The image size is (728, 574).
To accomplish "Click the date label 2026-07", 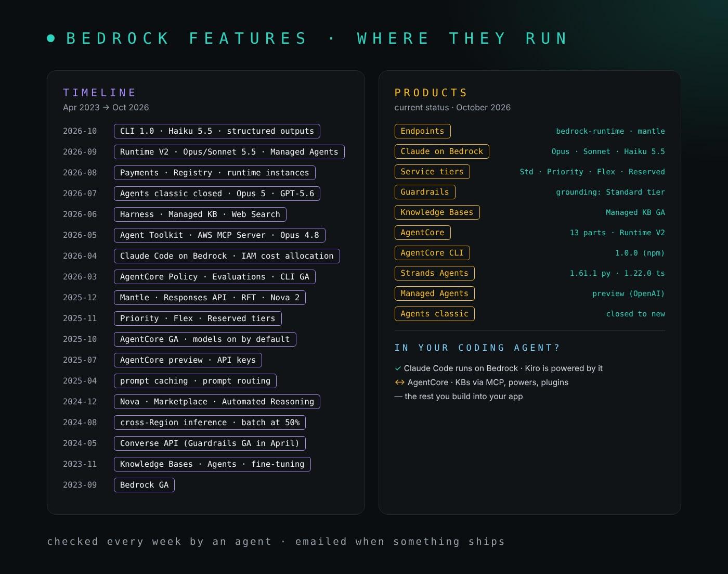I will 80,194.
